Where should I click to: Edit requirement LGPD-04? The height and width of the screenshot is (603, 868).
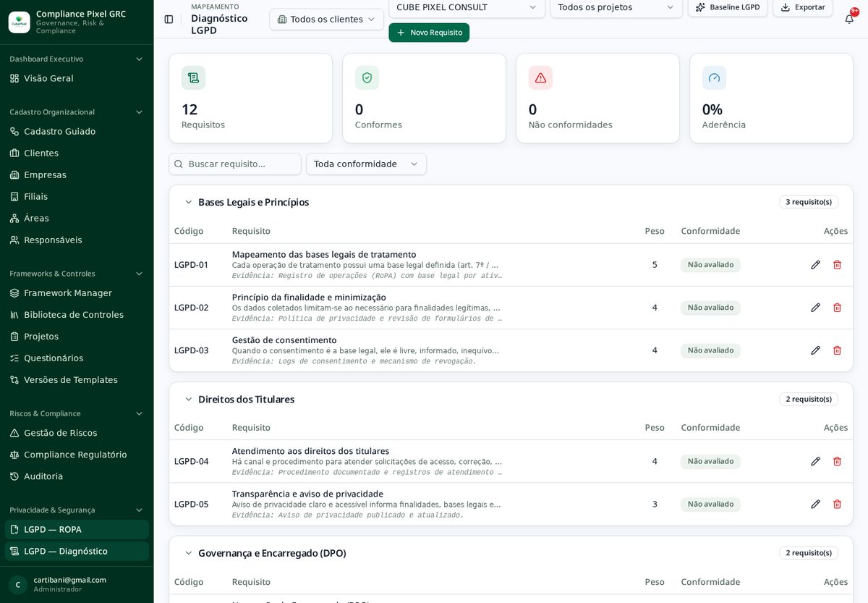815,461
